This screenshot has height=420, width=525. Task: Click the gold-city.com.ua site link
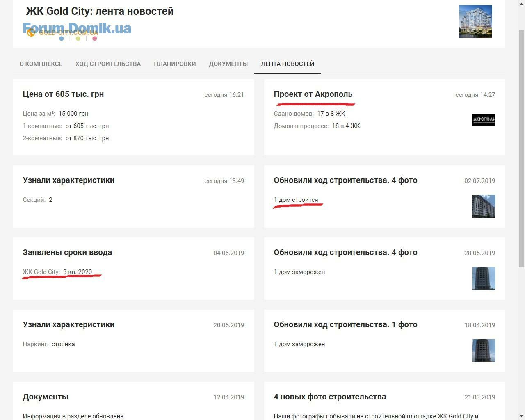click(x=68, y=32)
